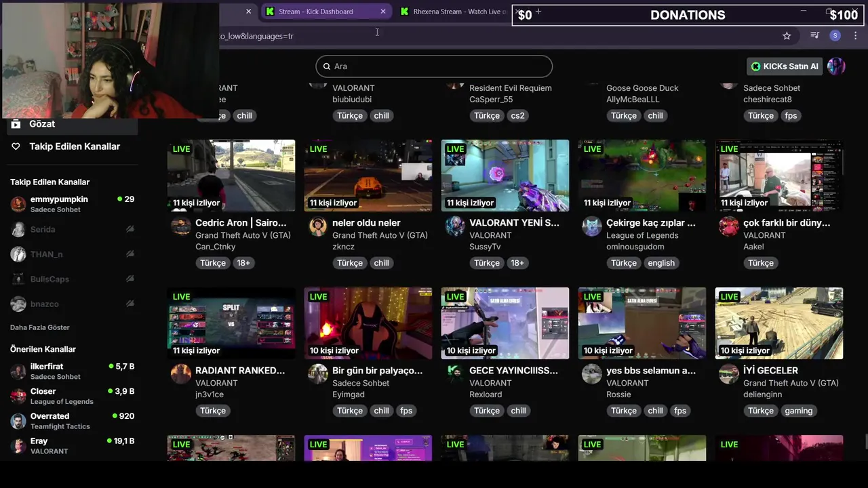This screenshot has width=868, height=488.
Task: Expand Daha Fazla Göster in followed channels
Action: tap(39, 327)
